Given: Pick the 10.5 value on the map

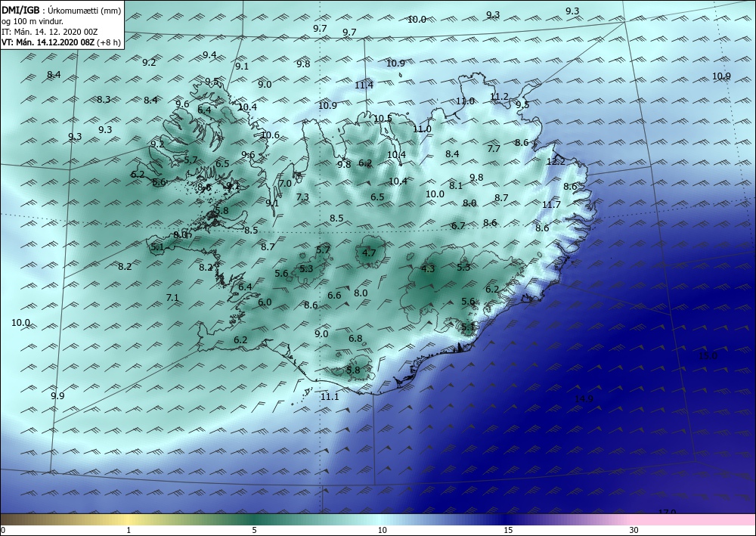Looking at the screenshot, I should click(x=383, y=118).
